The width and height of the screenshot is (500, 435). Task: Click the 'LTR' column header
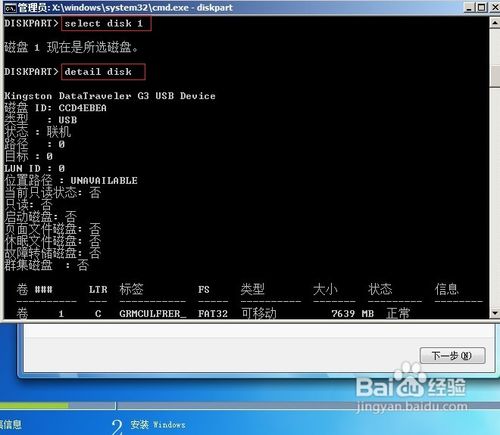click(98, 289)
